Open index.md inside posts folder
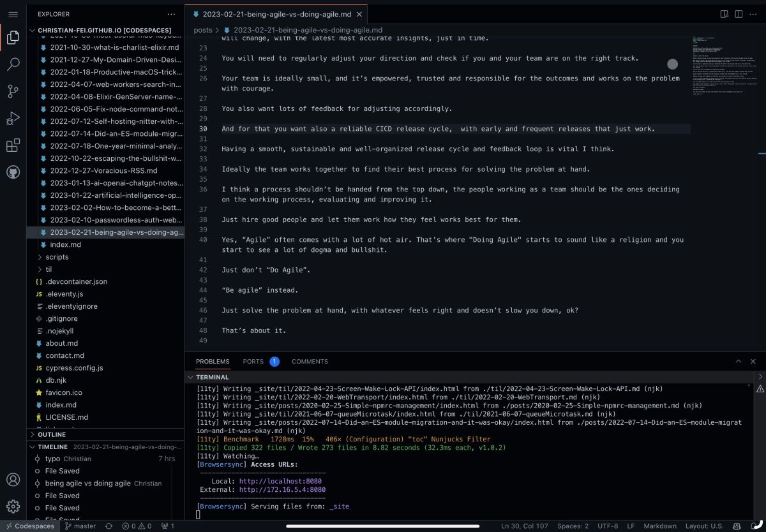The width and height of the screenshot is (766, 532). tap(105, 245)
